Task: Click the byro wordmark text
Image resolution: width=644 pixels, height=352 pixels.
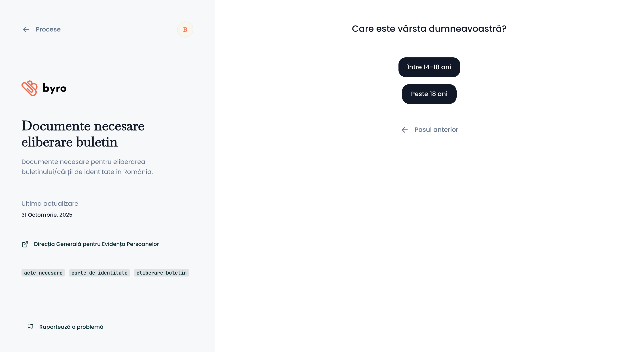Action: pos(55,88)
